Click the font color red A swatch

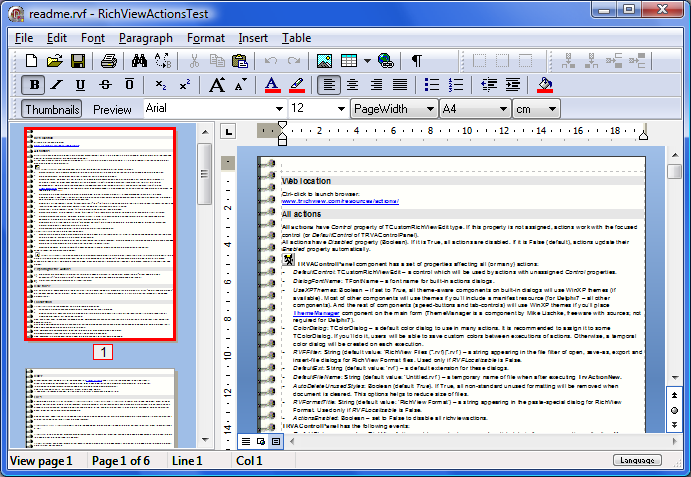tap(271, 85)
